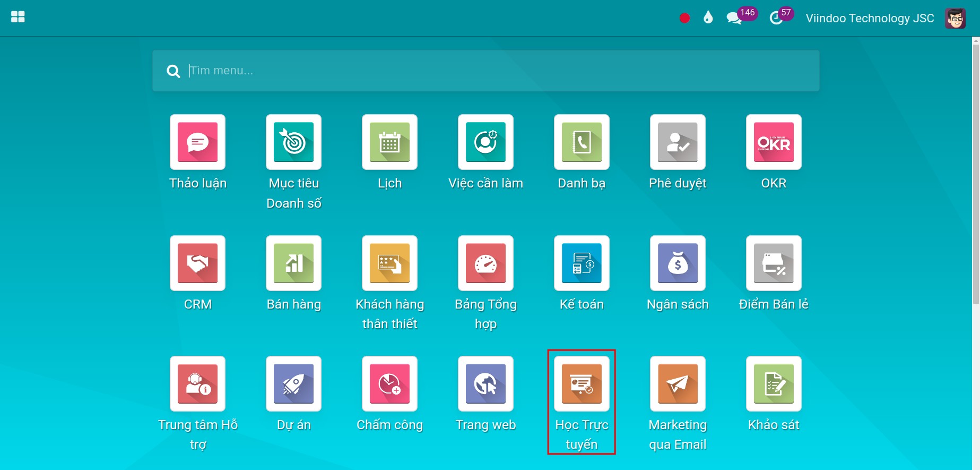Open the Kế toán accounting app
Image resolution: width=980 pixels, height=470 pixels.
click(582, 263)
